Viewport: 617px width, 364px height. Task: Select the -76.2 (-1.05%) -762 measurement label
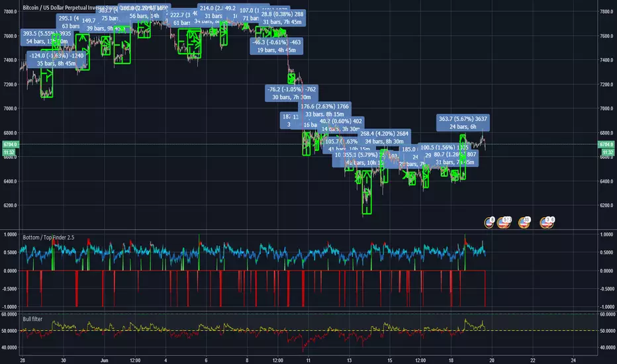coord(291,93)
